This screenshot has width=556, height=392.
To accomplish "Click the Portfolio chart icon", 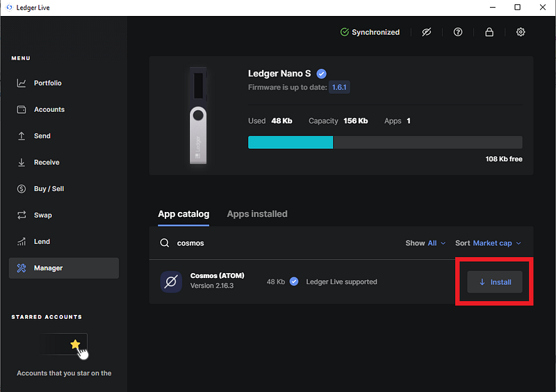I will (22, 83).
